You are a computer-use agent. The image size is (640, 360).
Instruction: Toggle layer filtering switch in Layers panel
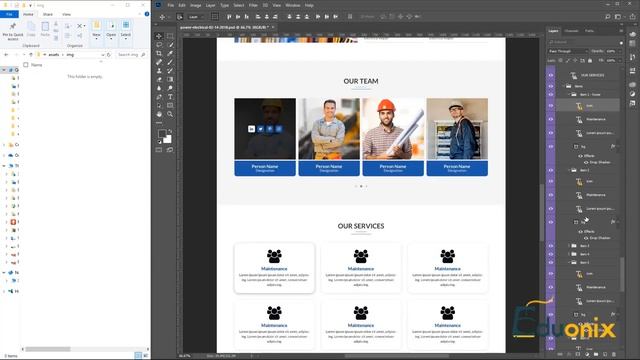point(621,42)
